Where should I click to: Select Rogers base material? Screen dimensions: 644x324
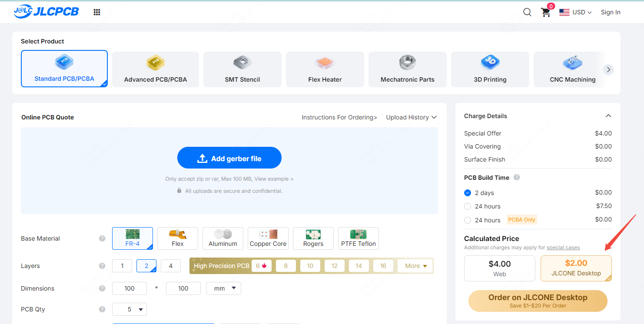[x=313, y=238]
